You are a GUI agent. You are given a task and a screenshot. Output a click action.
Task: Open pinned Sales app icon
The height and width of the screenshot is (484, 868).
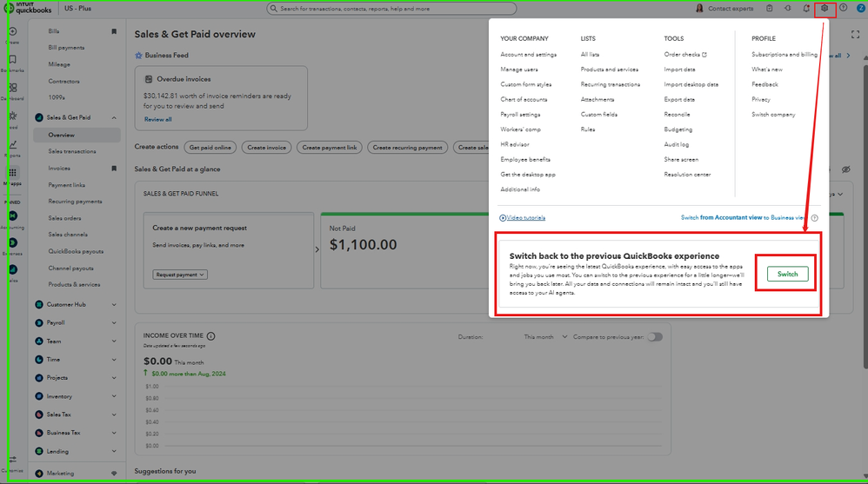coord(12,269)
